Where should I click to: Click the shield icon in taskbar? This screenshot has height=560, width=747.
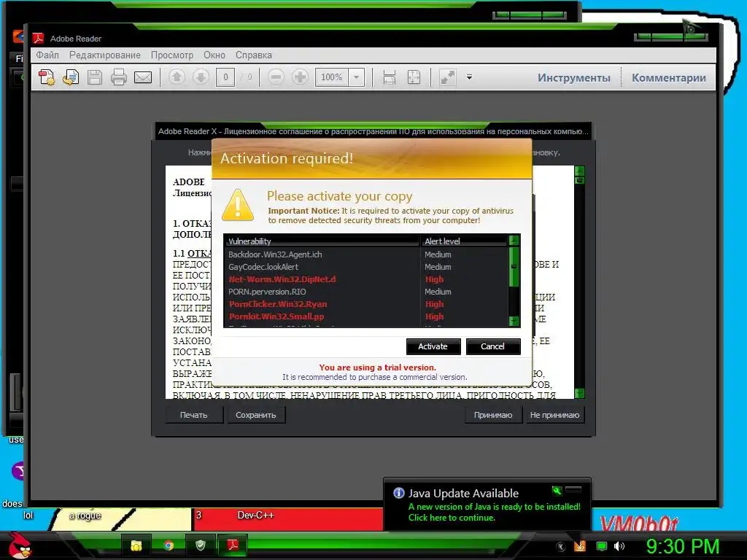[x=201, y=545]
